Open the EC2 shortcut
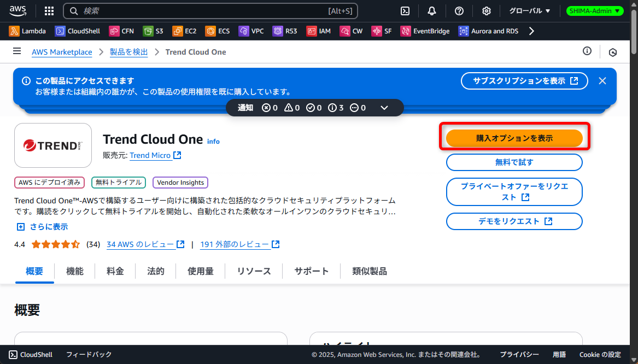Screen dimensions: 638x364 click(184, 31)
